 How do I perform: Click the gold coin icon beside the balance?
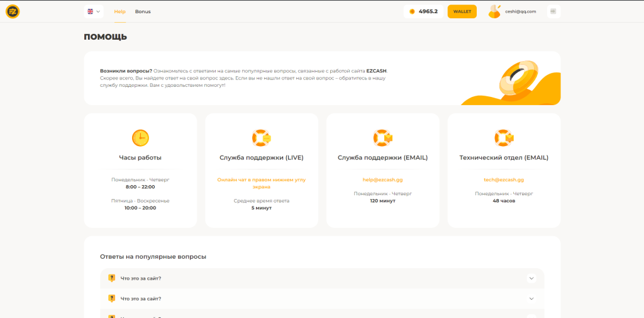[413, 11]
